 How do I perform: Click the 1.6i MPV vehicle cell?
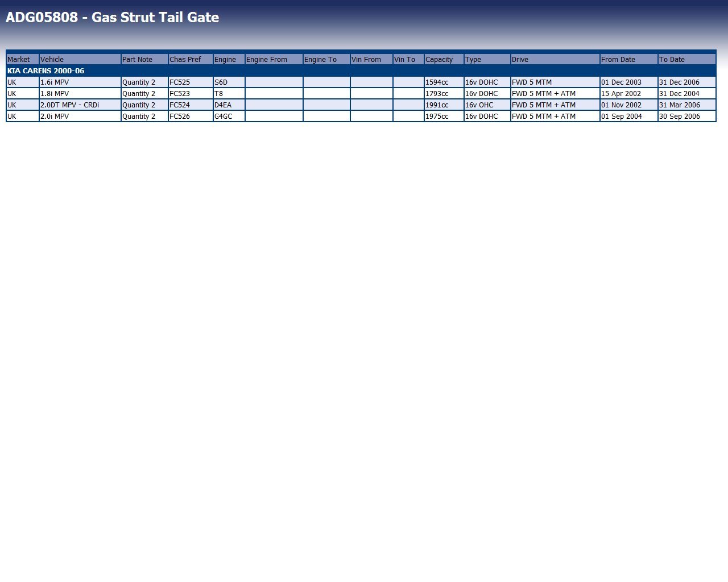click(x=80, y=82)
